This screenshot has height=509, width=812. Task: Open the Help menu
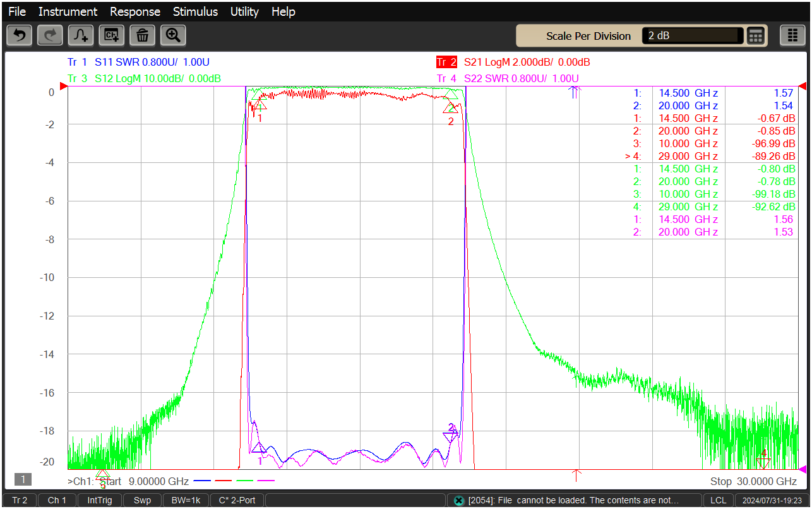284,11
